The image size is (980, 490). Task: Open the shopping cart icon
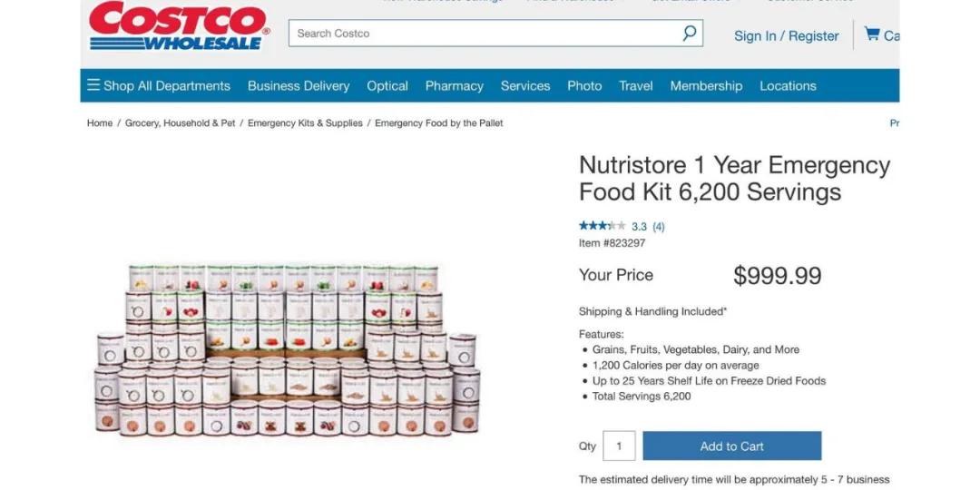[x=871, y=34]
